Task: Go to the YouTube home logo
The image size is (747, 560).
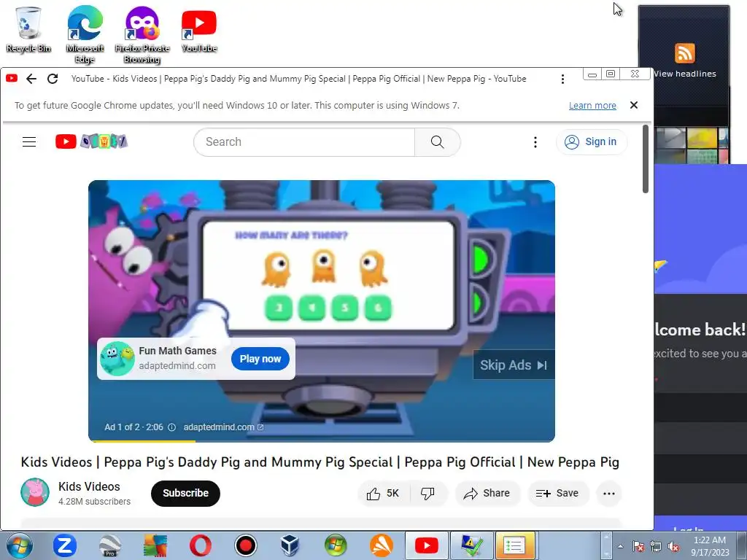Action: click(x=91, y=141)
